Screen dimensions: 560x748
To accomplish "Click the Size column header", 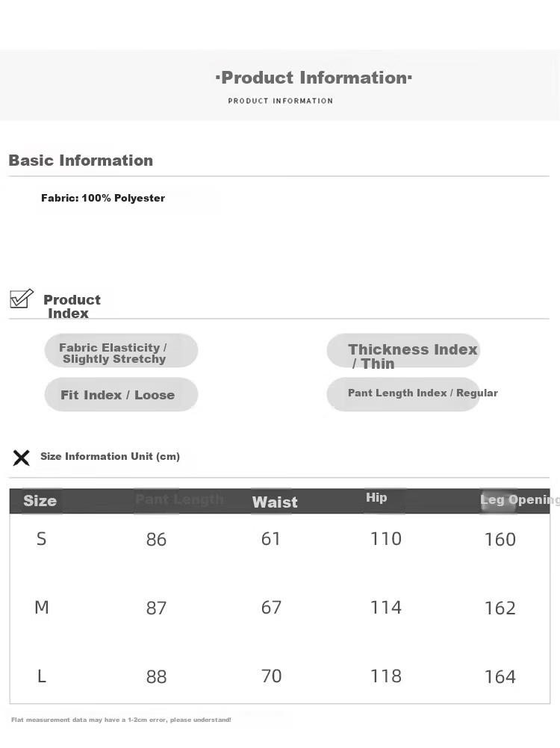I will [40, 500].
